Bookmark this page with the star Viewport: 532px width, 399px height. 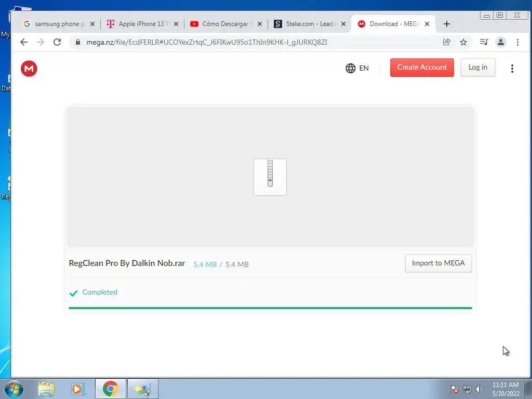463,42
